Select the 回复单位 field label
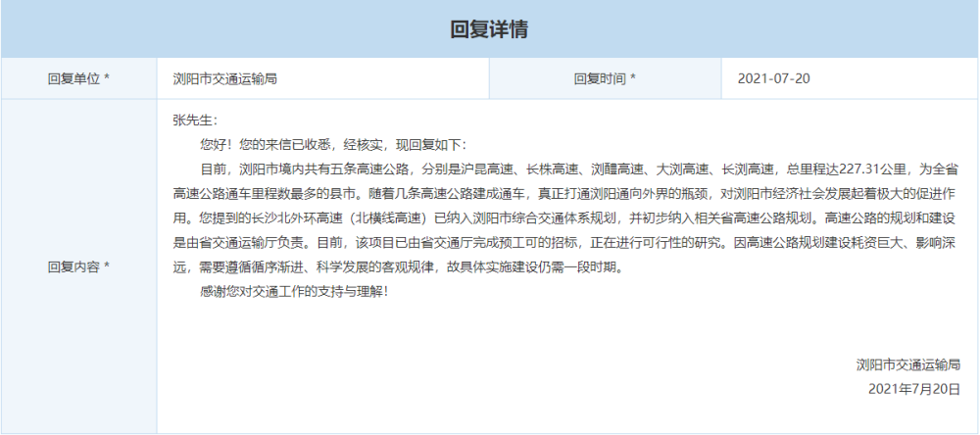980x435 pixels. pos(78,78)
